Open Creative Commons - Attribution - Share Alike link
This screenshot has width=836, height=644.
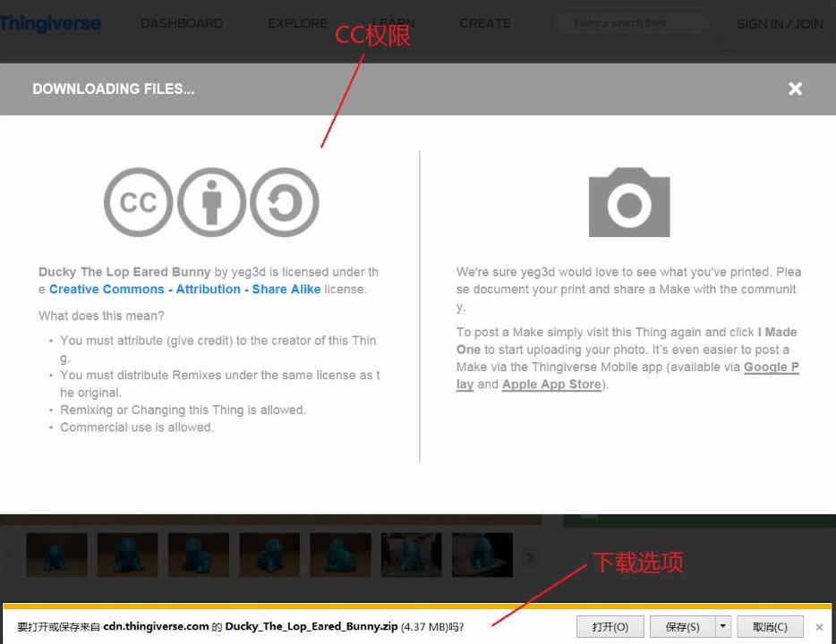point(185,289)
